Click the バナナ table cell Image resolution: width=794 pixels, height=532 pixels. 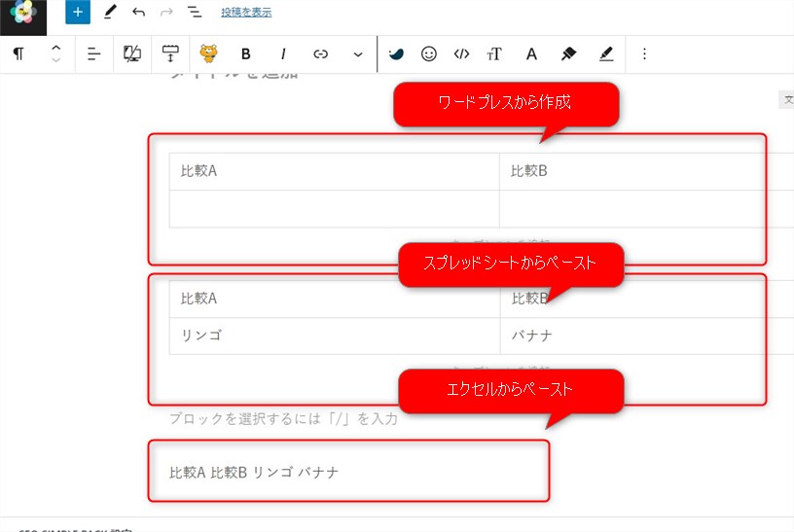[647, 337]
